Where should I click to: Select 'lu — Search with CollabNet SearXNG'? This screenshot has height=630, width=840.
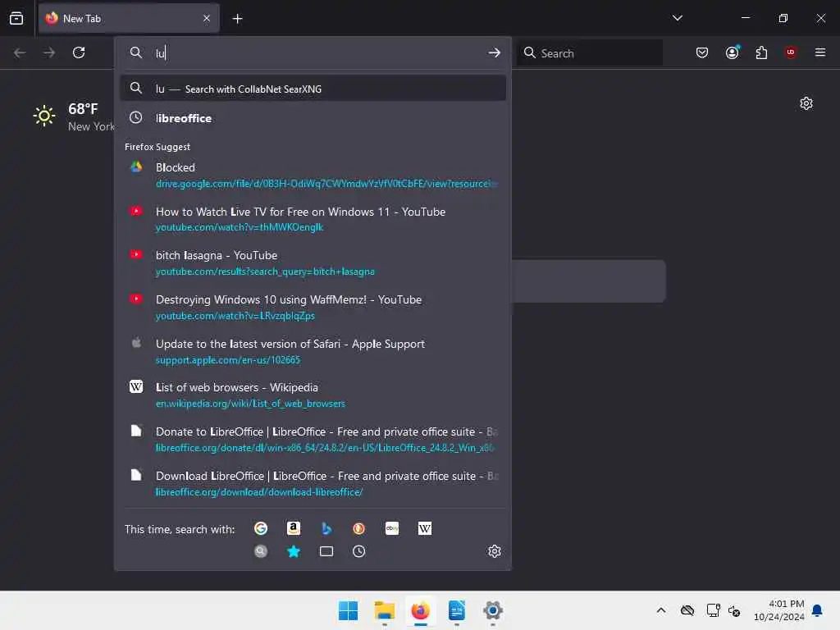pyautogui.click(x=313, y=89)
